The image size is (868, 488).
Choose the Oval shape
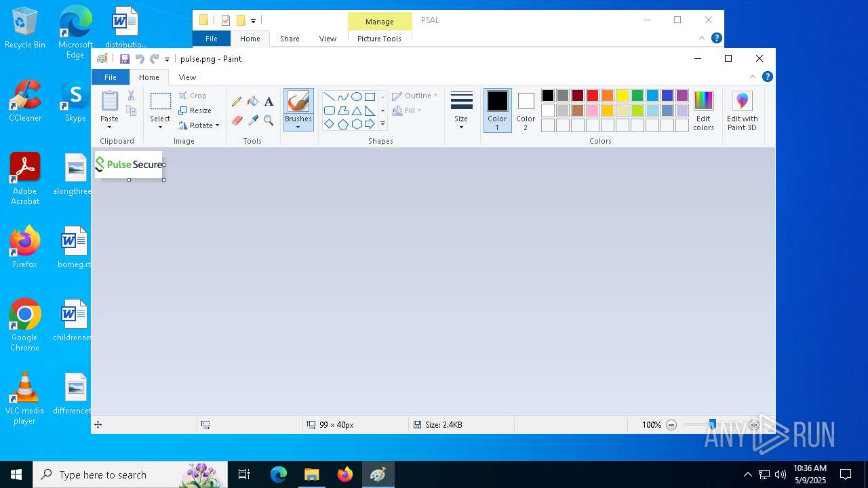click(356, 96)
